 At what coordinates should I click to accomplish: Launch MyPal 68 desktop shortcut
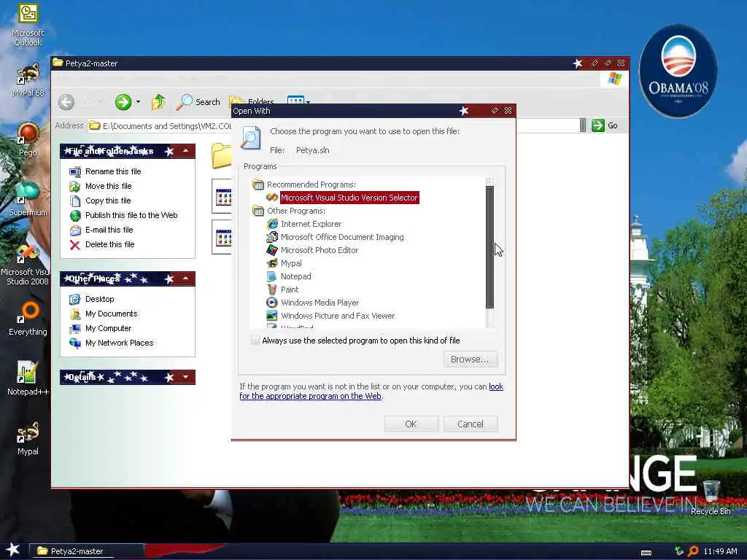coord(28,80)
